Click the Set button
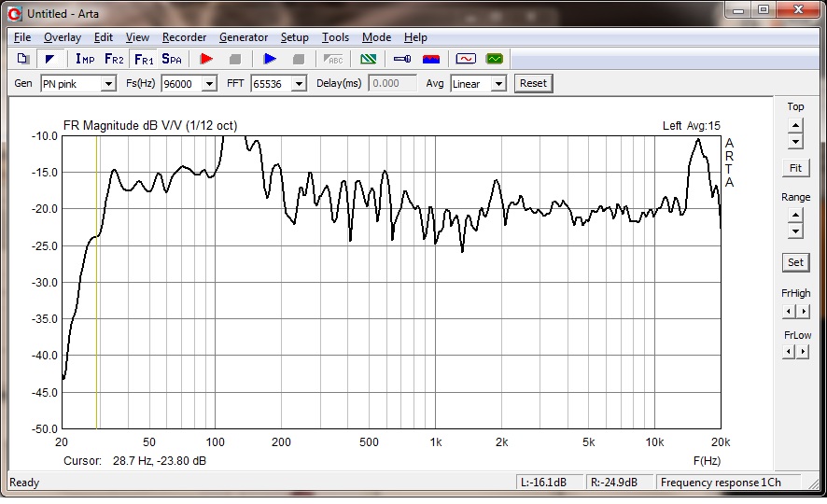This screenshot has height=504, width=827. (x=795, y=262)
